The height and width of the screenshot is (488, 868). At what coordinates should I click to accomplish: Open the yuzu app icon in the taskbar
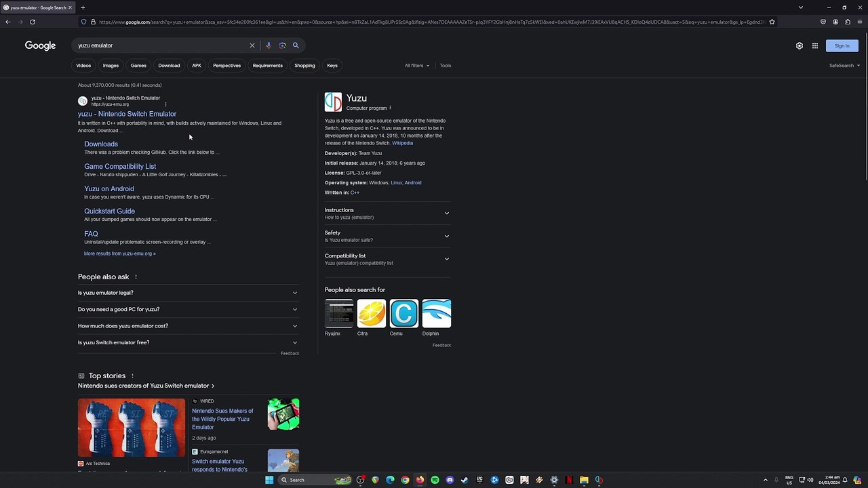599,480
